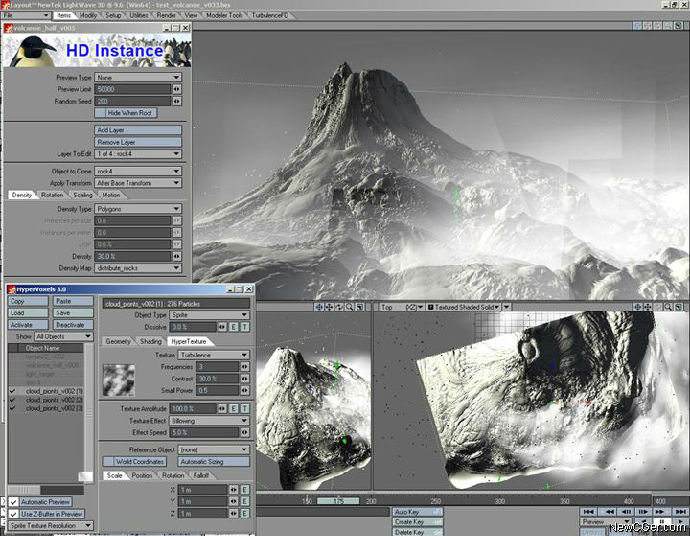
Task: Click the Scale Z envelope E button
Action: 245,513
